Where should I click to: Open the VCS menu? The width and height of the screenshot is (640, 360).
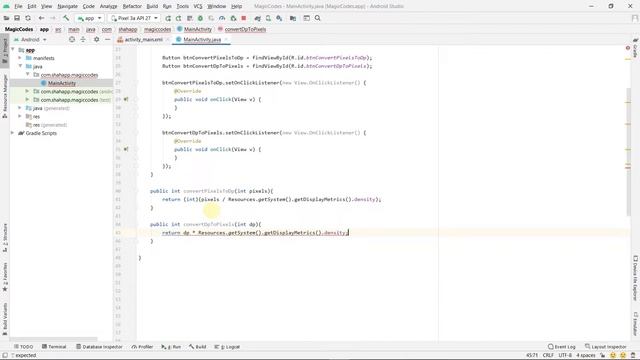point(198,6)
